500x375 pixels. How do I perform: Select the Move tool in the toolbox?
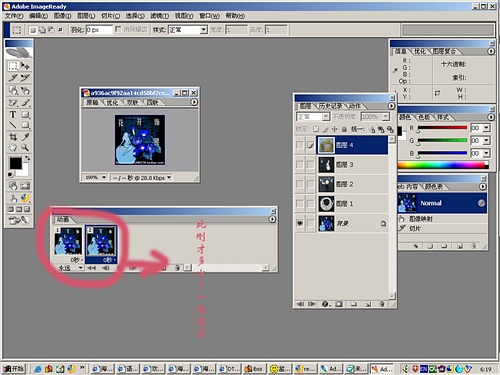pyautogui.click(x=25, y=66)
